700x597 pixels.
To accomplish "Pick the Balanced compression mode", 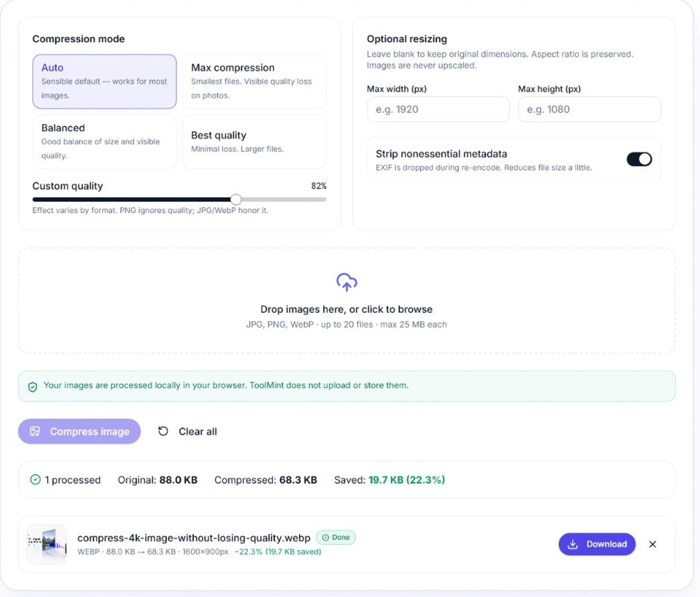I will pyautogui.click(x=104, y=142).
